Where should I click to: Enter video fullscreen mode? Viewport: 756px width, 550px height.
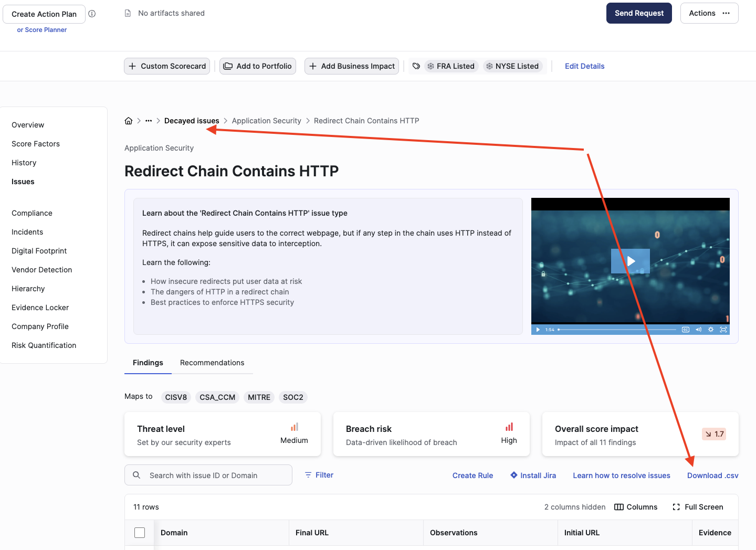pyautogui.click(x=723, y=330)
